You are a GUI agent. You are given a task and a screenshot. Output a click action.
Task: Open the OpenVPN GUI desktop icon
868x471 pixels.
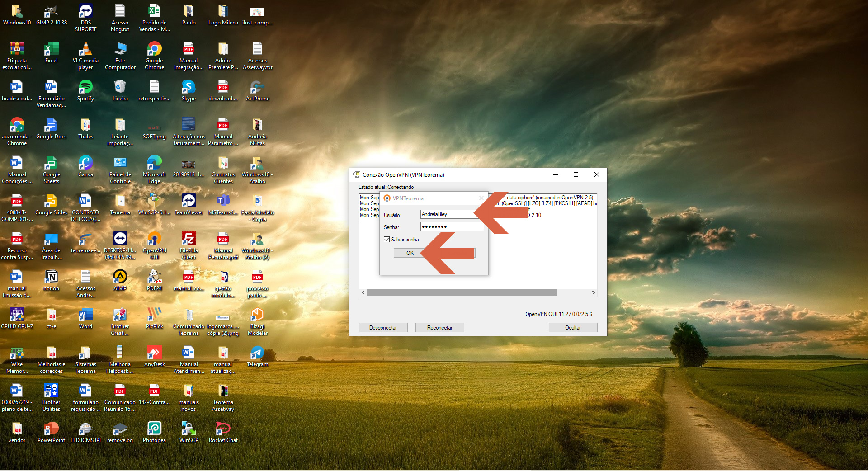[154, 245]
